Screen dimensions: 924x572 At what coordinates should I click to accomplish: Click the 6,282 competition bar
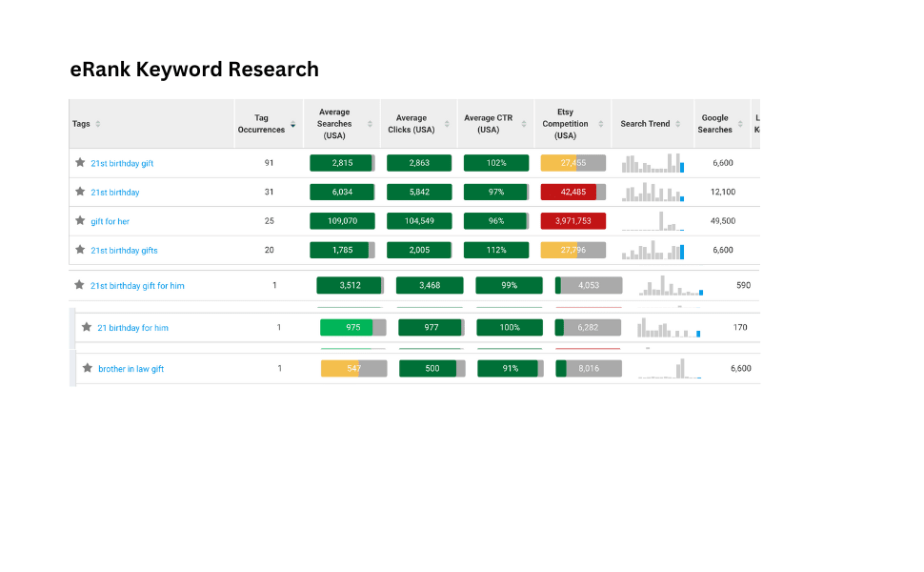pos(588,327)
